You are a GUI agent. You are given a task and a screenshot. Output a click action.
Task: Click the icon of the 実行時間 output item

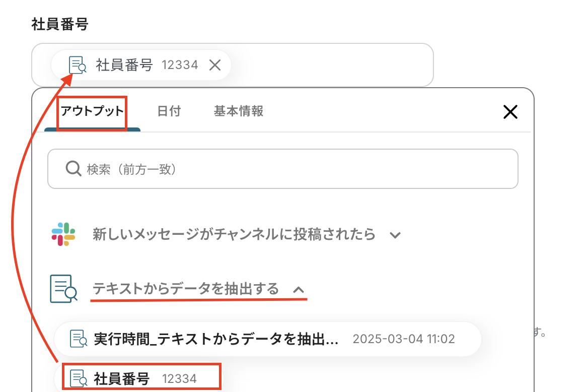[78, 339]
